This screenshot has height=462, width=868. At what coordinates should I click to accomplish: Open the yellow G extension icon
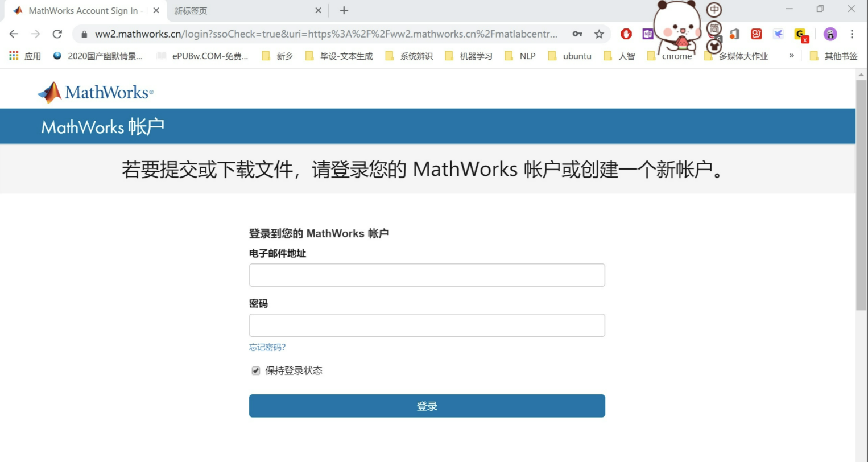pos(801,35)
